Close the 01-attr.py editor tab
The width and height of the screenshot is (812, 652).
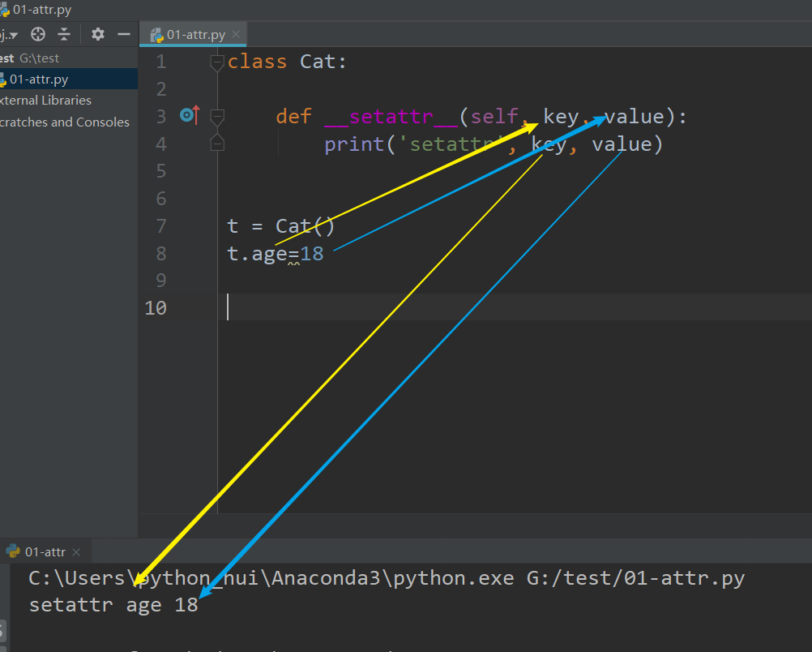pyautogui.click(x=236, y=34)
